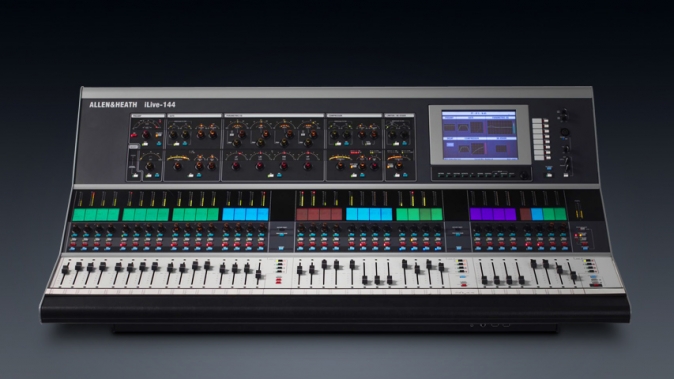Click the bottom soft key beside the touchscreen
Screen dimensions: 674x379
pos(540,157)
